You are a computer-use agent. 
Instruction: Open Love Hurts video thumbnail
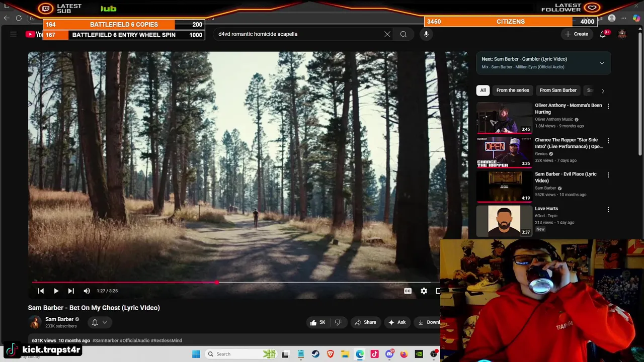coord(504,221)
